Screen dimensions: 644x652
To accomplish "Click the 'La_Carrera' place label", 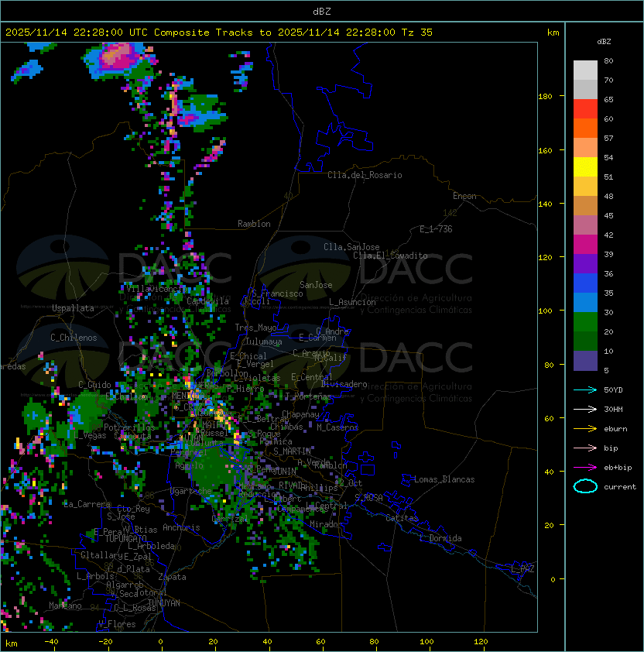I will 87,504.
